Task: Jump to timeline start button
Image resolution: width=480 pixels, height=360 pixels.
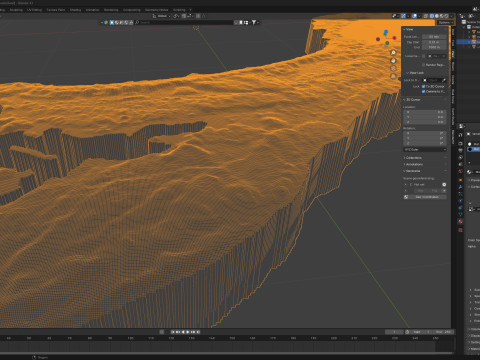Action: tap(174, 332)
